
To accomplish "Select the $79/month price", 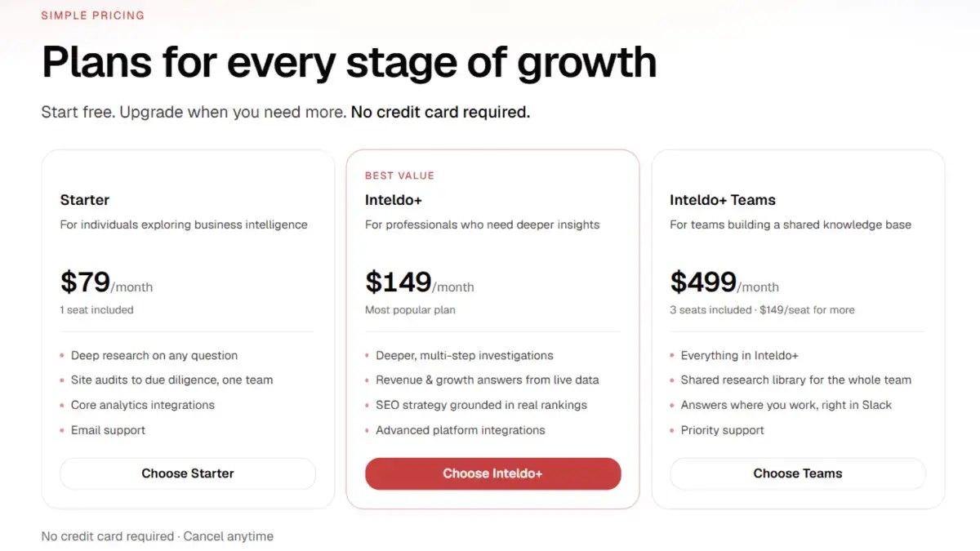I will (106, 282).
